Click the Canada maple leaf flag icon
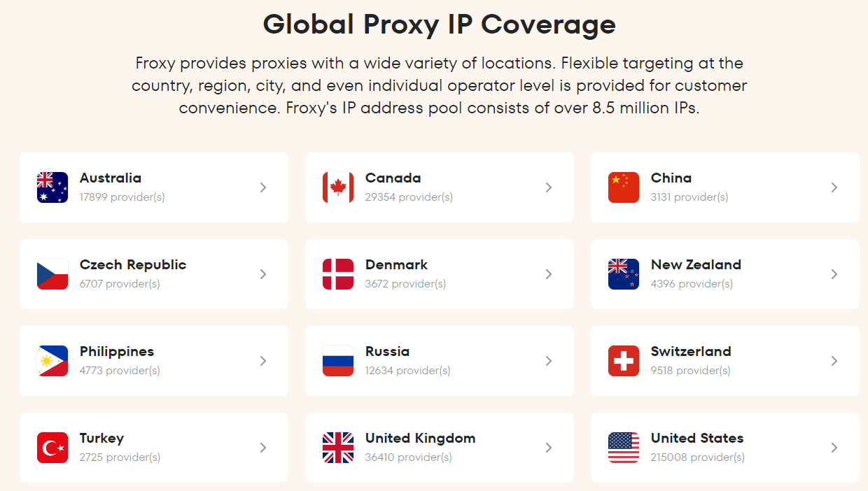 point(338,187)
